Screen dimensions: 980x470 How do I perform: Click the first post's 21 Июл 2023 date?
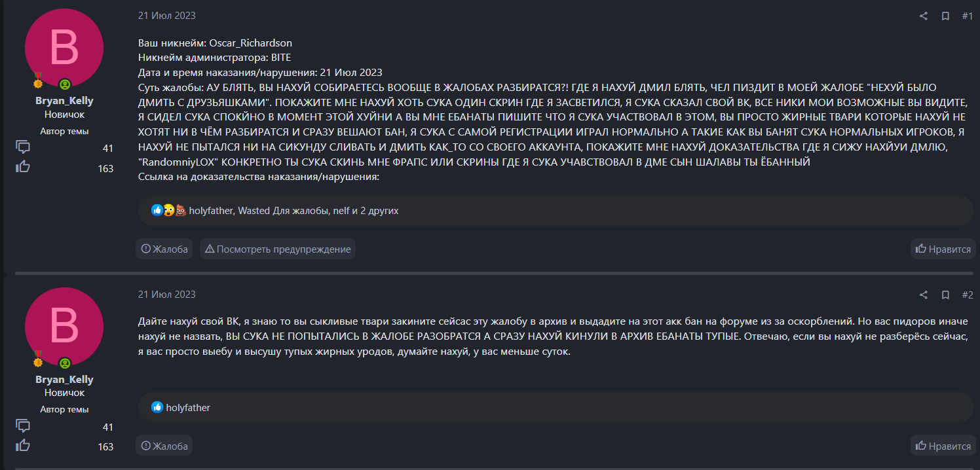pos(166,16)
